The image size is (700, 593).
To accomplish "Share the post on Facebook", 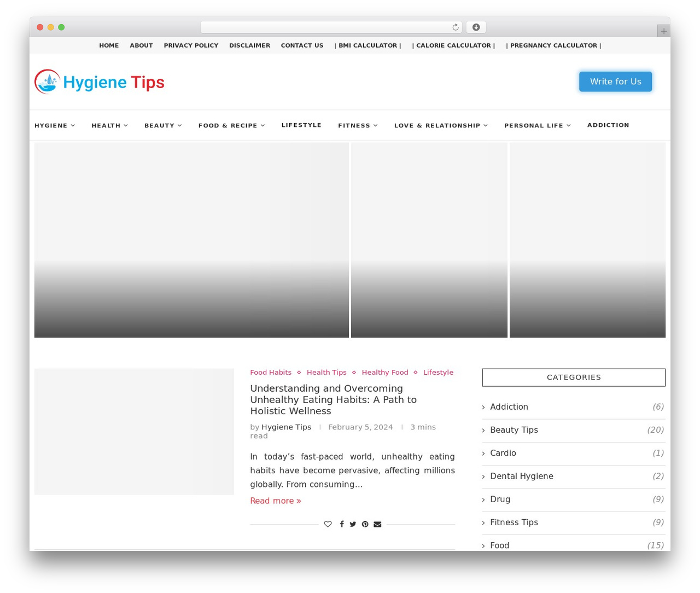I will (342, 524).
